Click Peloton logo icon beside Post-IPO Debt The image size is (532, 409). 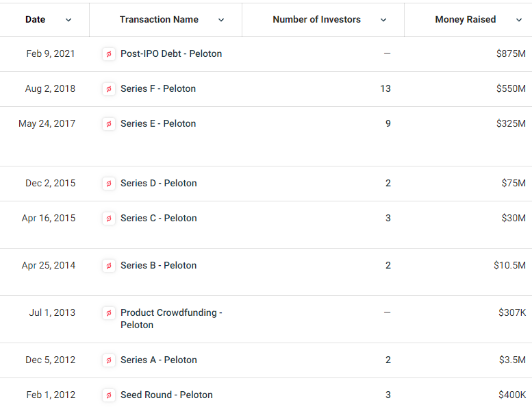[x=109, y=54]
